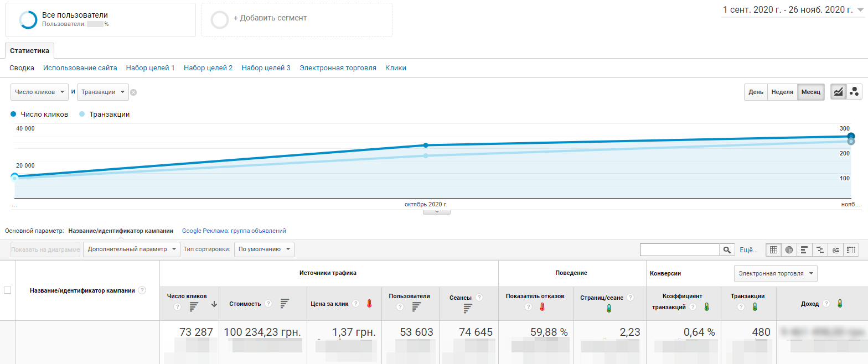Open help tooltip for Страниц/сеанс
This screenshot has width=868, height=364.
click(x=630, y=298)
